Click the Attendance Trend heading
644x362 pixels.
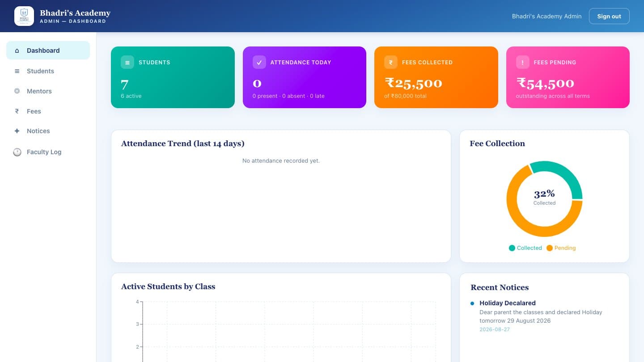[x=182, y=143]
